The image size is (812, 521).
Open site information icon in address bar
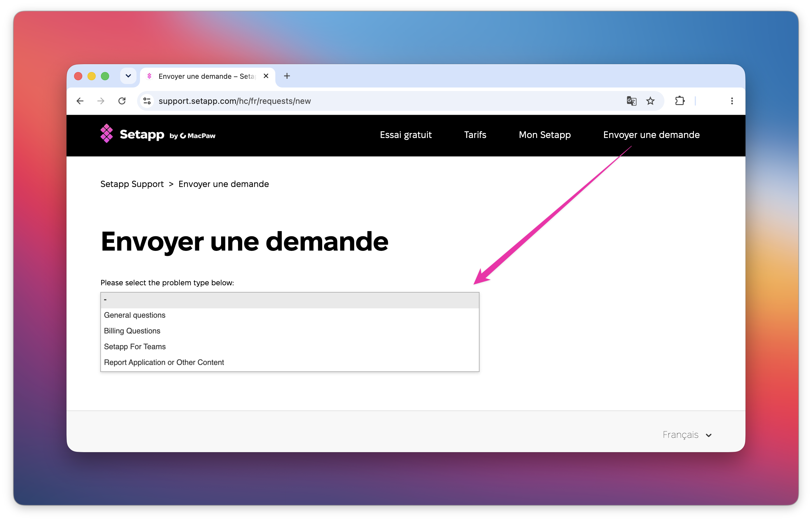[147, 101]
